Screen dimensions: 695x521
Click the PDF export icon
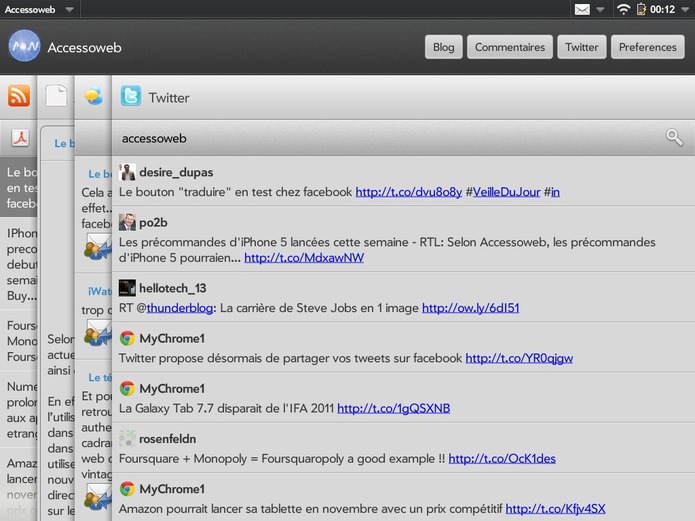pyautogui.click(x=20, y=138)
